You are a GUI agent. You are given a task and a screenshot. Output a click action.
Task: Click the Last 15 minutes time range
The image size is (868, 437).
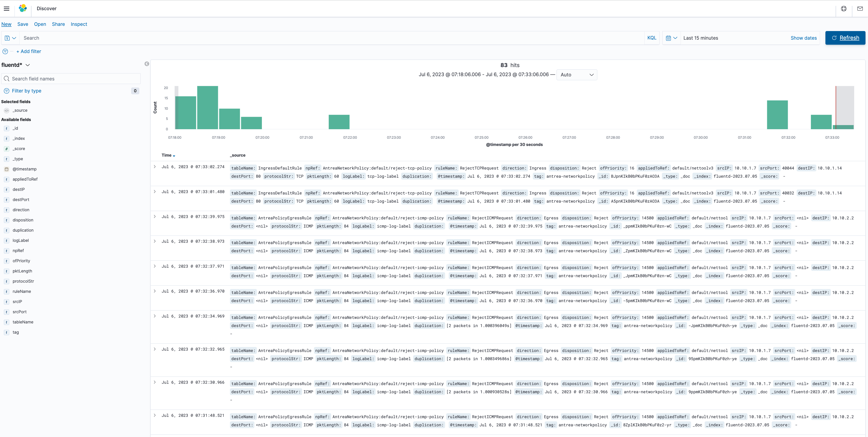pyautogui.click(x=701, y=38)
